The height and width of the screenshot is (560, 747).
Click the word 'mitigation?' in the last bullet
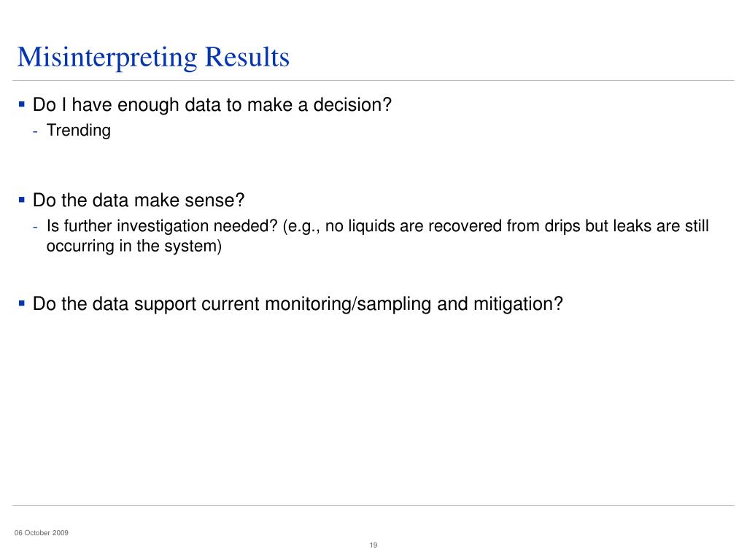[x=519, y=304]
